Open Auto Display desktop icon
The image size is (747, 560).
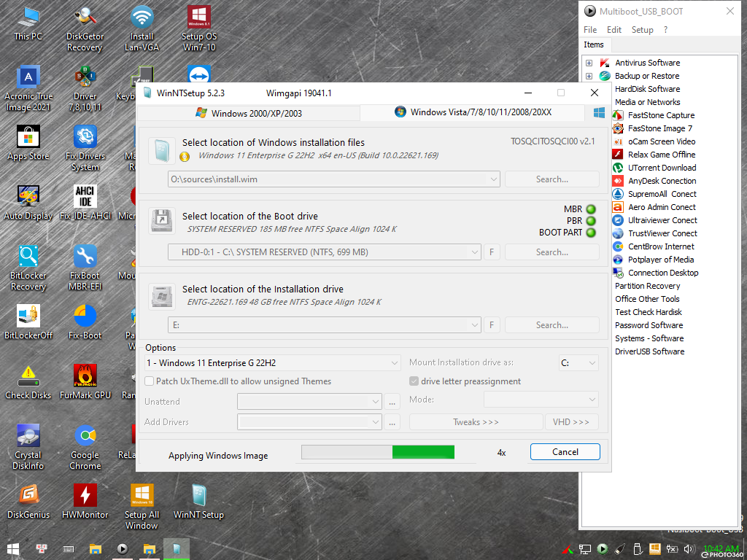(x=28, y=203)
